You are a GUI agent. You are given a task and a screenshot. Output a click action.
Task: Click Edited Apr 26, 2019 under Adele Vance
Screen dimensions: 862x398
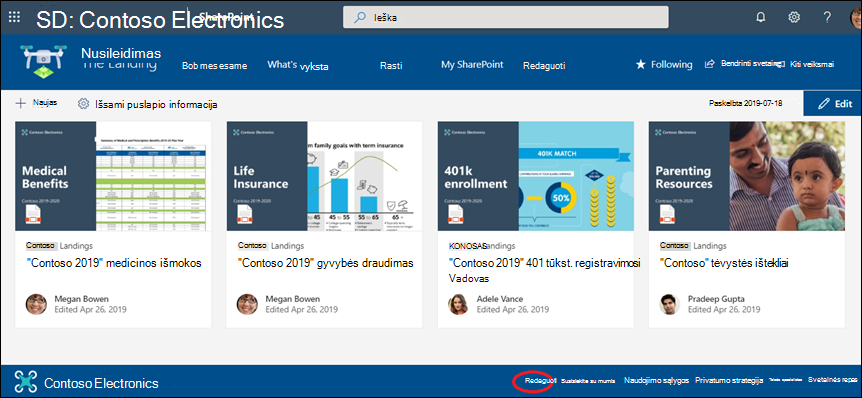pyautogui.click(x=512, y=309)
